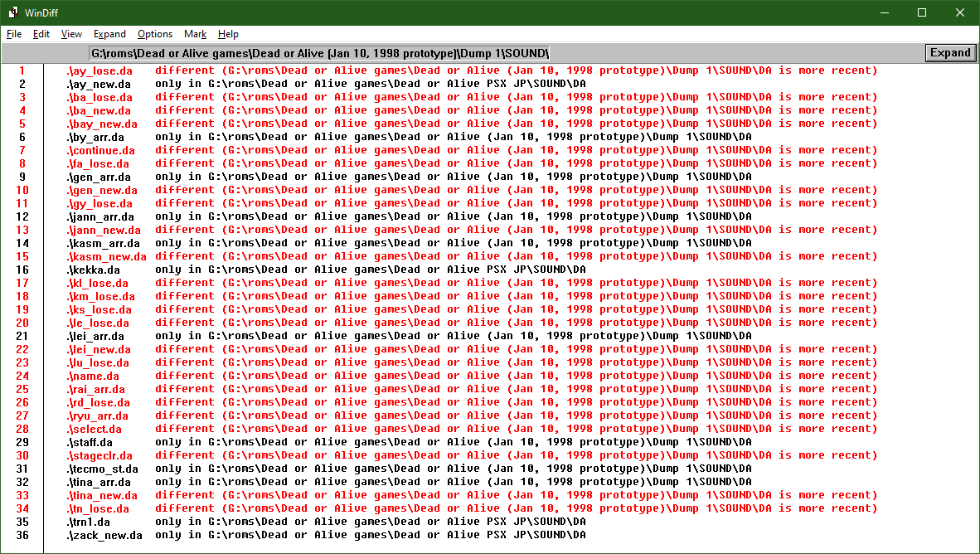The width and height of the screenshot is (980, 554).
Task: Select the .\continue.da row
Action: pos(472,150)
